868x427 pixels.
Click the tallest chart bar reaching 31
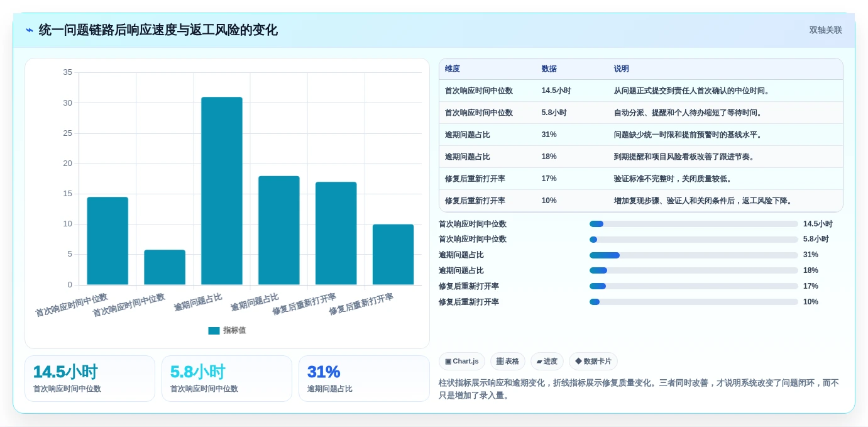pyautogui.click(x=222, y=191)
